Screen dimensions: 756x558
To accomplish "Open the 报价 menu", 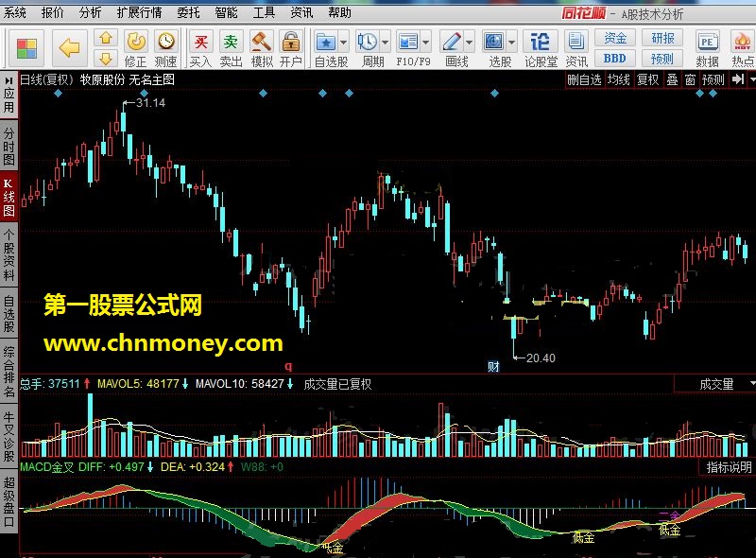I will coord(53,12).
